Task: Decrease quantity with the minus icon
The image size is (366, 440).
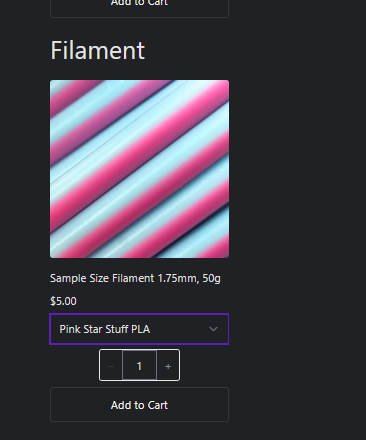Action: click(x=111, y=366)
